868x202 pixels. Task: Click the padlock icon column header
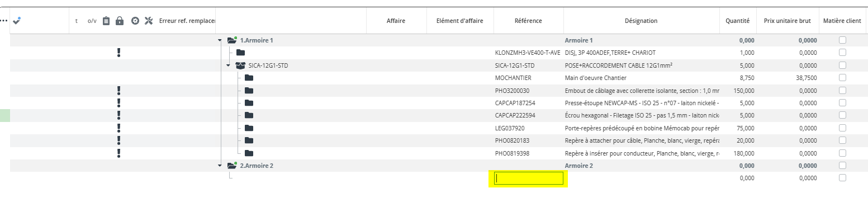[119, 21]
